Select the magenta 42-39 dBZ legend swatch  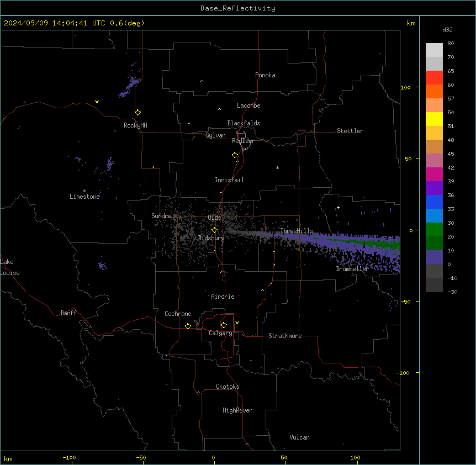click(434, 174)
